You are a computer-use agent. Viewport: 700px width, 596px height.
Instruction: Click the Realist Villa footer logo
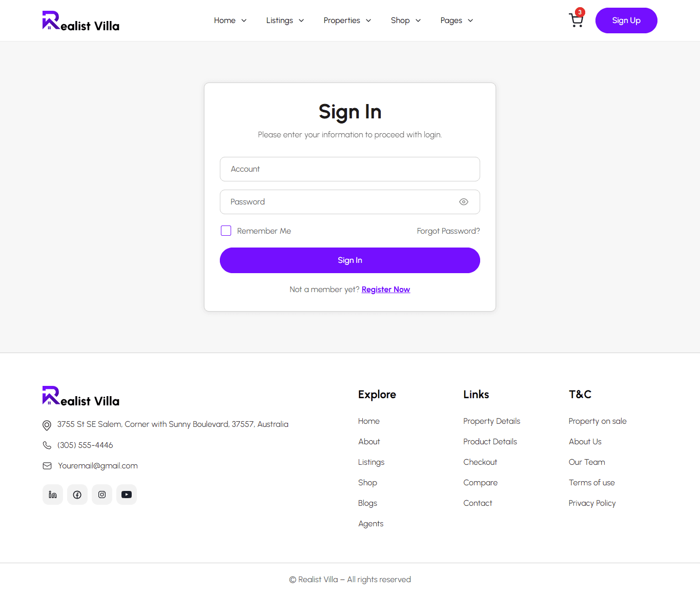pos(81,396)
